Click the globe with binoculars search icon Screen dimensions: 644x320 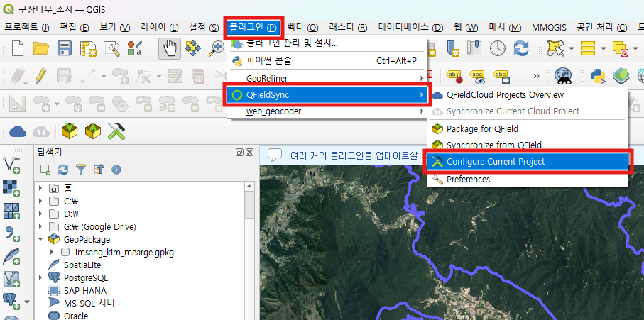[x=562, y=75]
